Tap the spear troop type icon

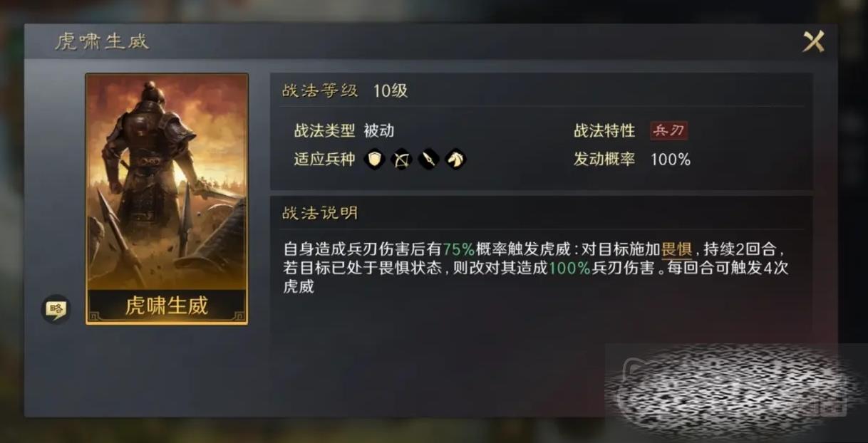[x=428, y=159]
